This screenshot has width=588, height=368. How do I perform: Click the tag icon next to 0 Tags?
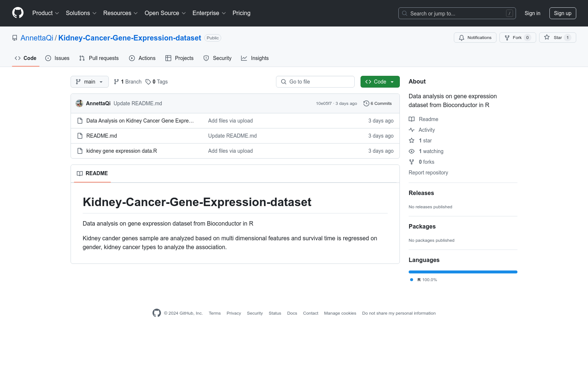[148, 82]
